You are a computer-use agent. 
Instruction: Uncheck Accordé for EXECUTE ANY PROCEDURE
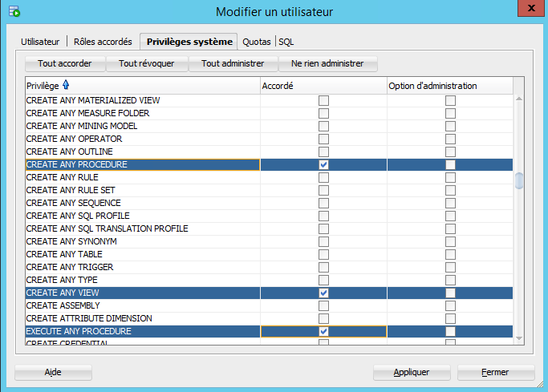pyautogui.click(x=323, y=331)
